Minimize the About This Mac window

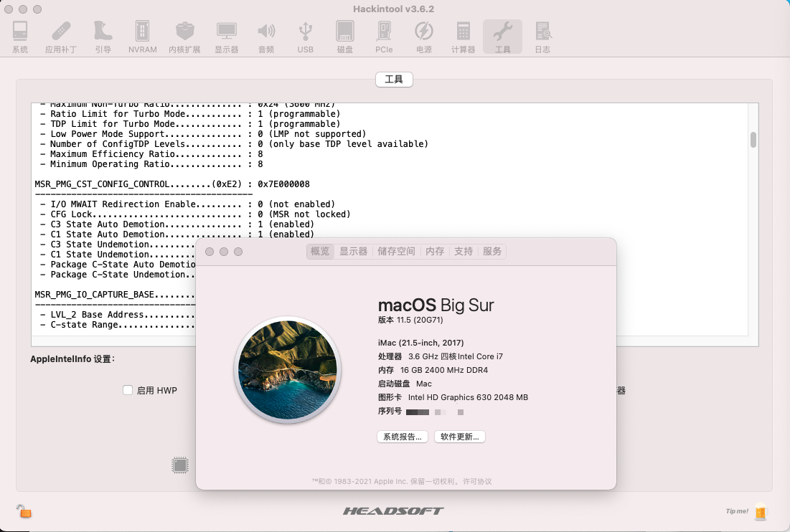pos(224,252)
